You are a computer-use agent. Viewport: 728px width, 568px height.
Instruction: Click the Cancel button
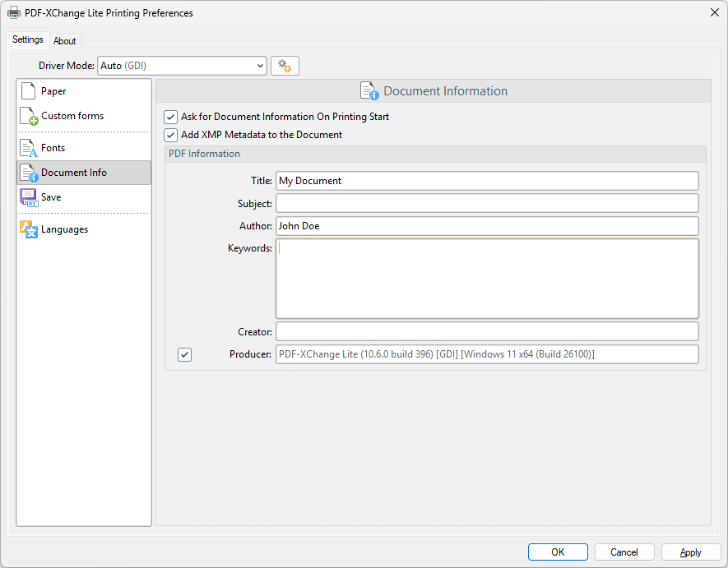624,552
